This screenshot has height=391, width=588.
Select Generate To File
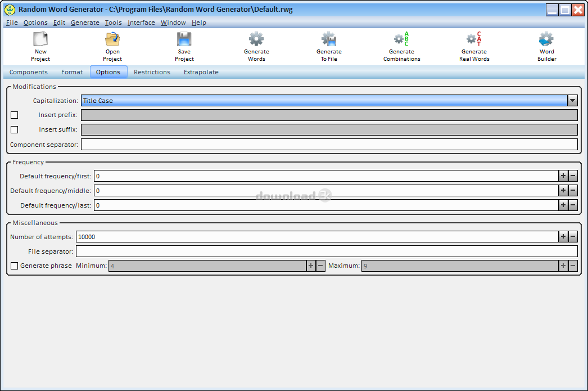[x=329, y=45]
